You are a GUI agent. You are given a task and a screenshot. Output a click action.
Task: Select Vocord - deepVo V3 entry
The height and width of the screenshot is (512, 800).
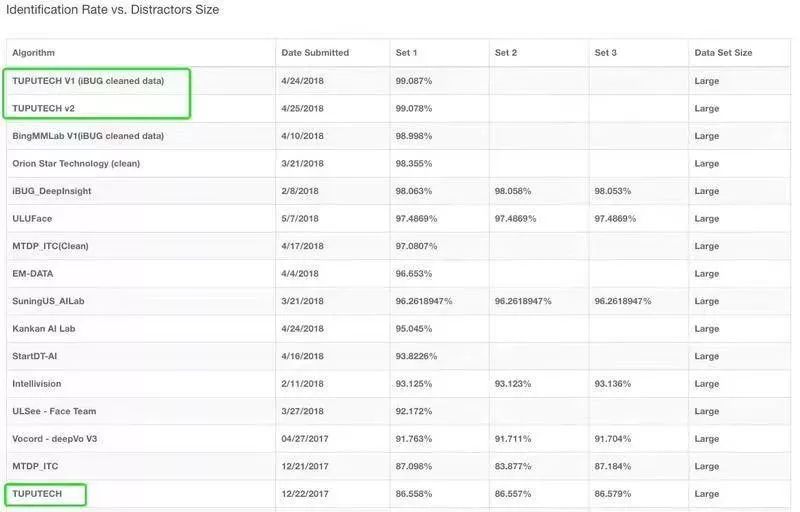click(x=55, y=438)
